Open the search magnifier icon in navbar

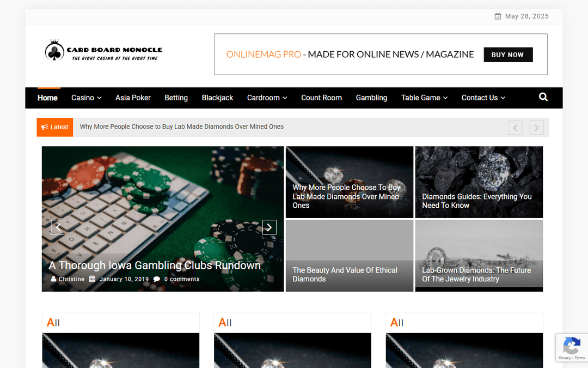543,97
